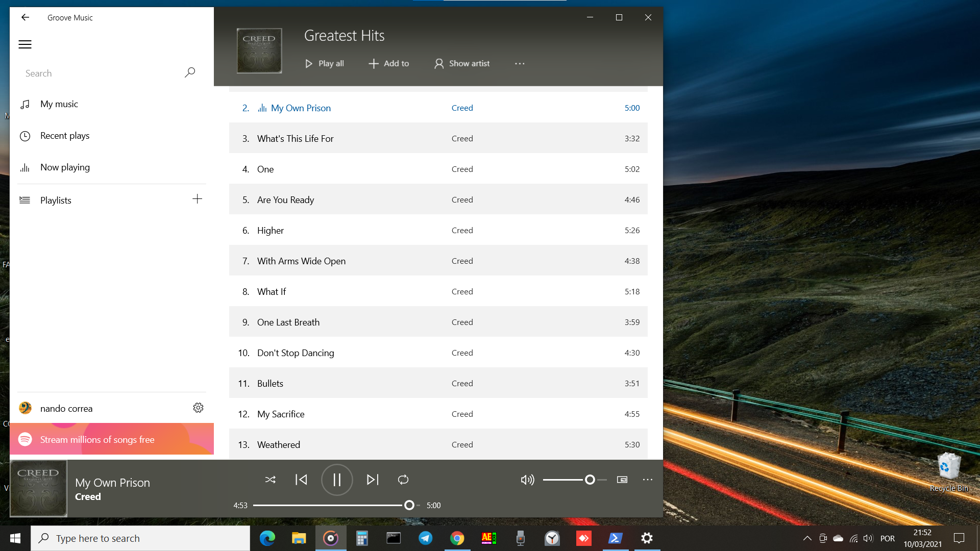The height and width of the screenshot is (551, 980).
Task: Click the Spotify stream songs banner
Action: point(112,439)
